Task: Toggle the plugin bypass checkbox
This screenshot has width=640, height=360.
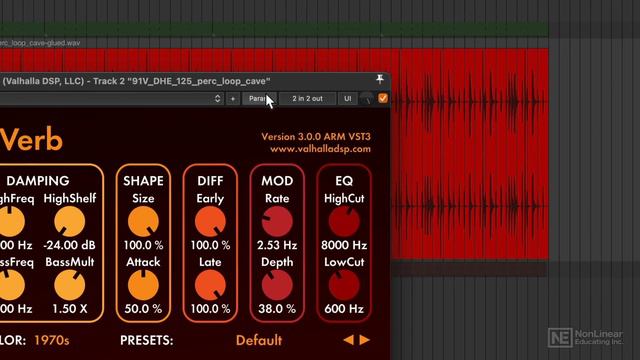Action: click(x=383, y=98)
